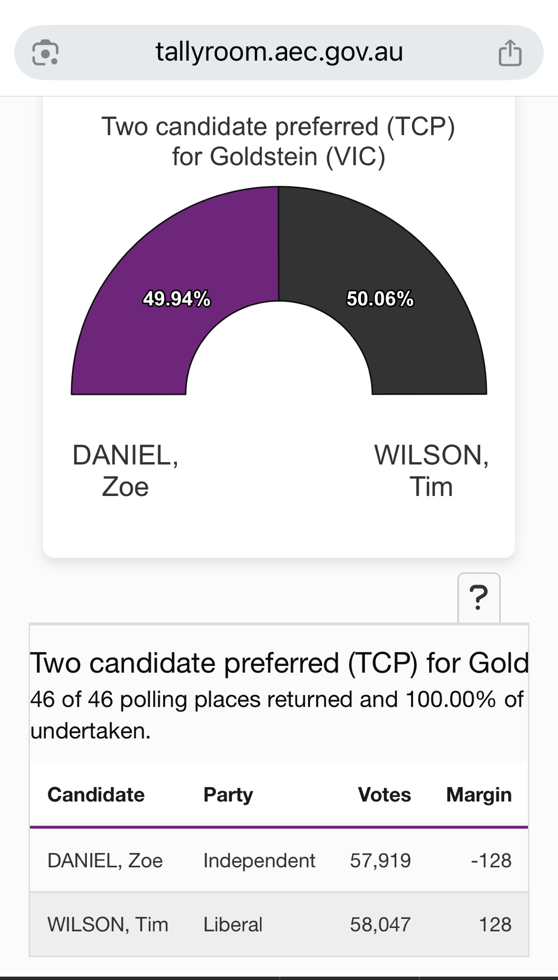
Task: Tap the DANIEL, Zoe chart legend name
Action: click(125, 471)
